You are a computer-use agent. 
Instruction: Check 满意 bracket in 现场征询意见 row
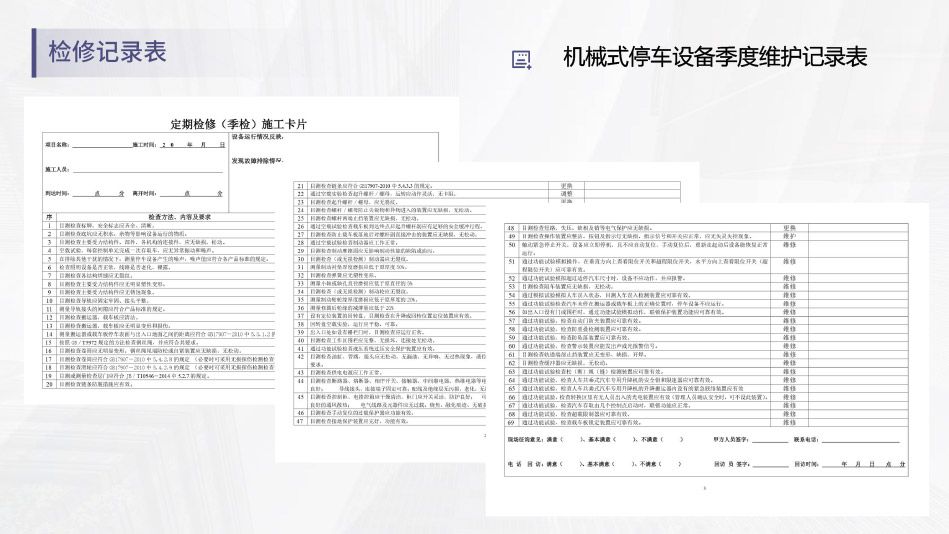(571, 440)
